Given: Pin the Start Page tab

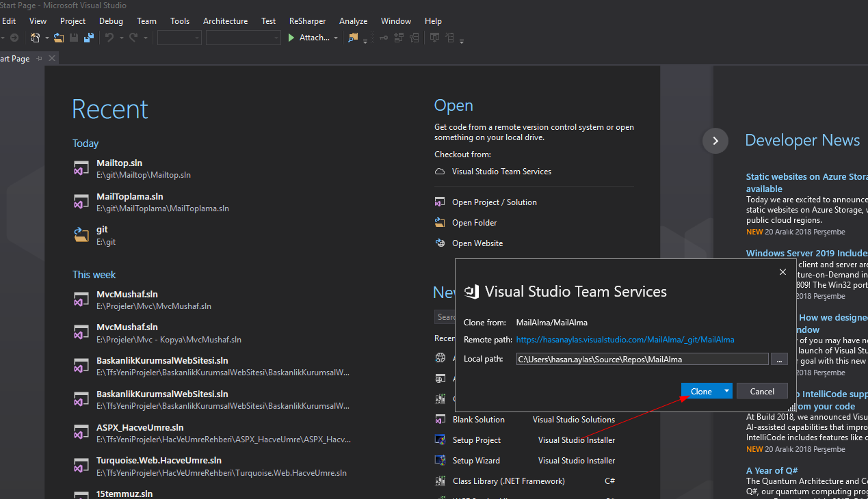Looking at the screenshot, I should tap(40, 59).
